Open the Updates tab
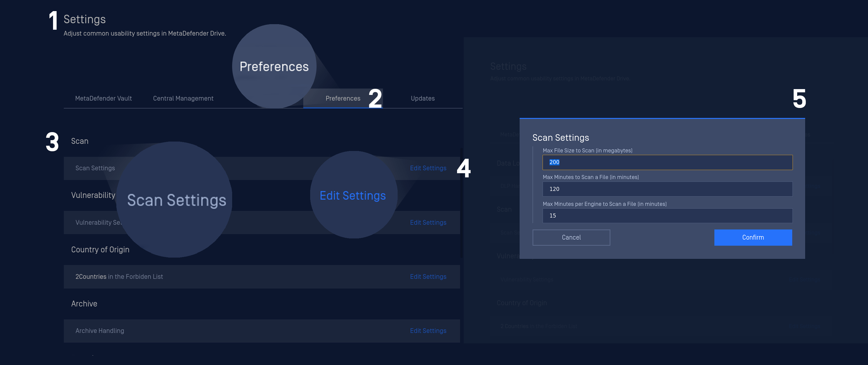The height and width of the screenshot is (365, 868). 423,98
